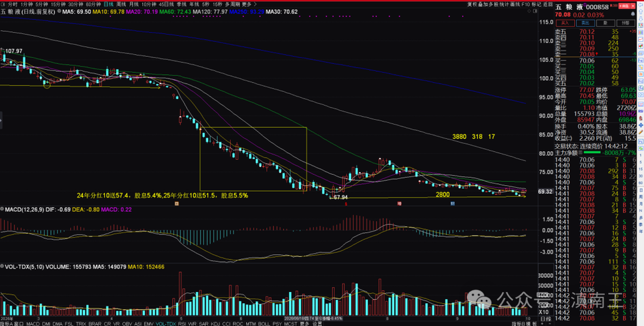This screenshot has width=644, height=326.
Task: Click the left arrow sidebar navigation icon
Action: click(640, 5)
